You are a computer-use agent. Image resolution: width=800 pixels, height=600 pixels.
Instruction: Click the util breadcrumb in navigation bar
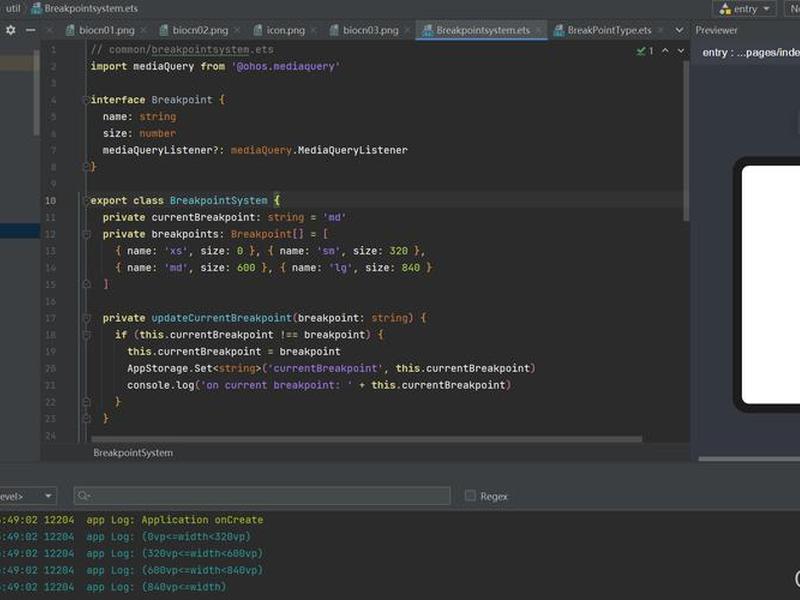click(13, 8)
